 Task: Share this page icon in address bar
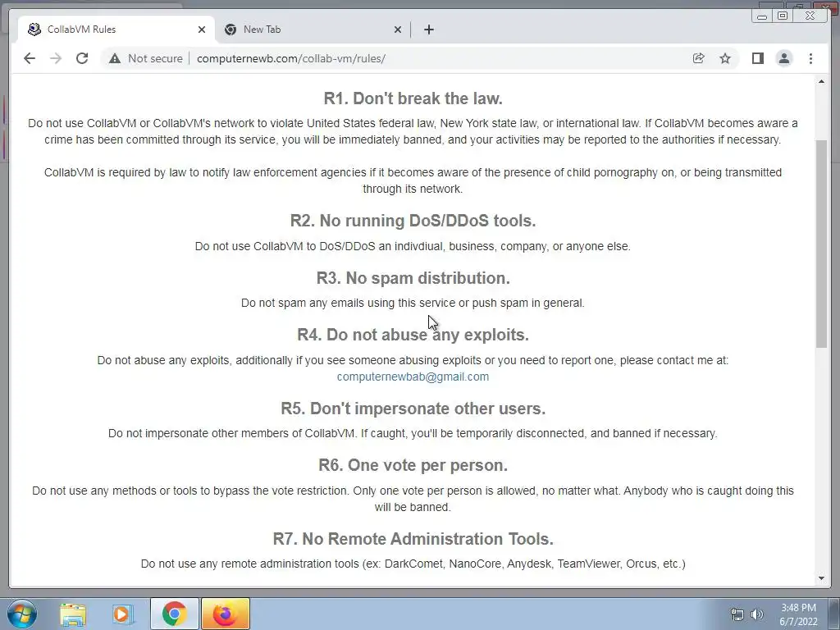(699, 58)
